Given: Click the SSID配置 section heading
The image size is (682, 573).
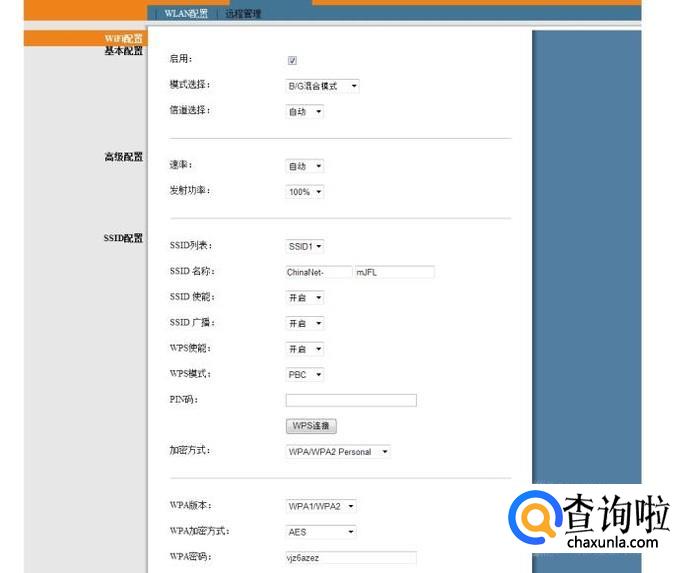Looking at the screenshot, I should tap(123, 238).
